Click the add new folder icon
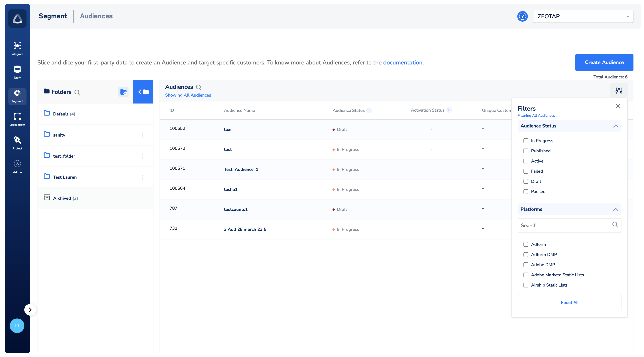 click(x=123, y=92)
